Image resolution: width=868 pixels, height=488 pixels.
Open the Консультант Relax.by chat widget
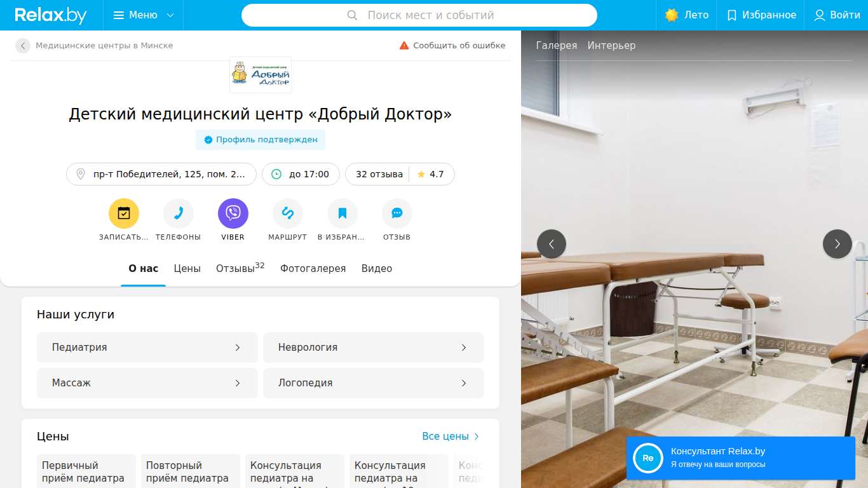(x=741, y=458)
